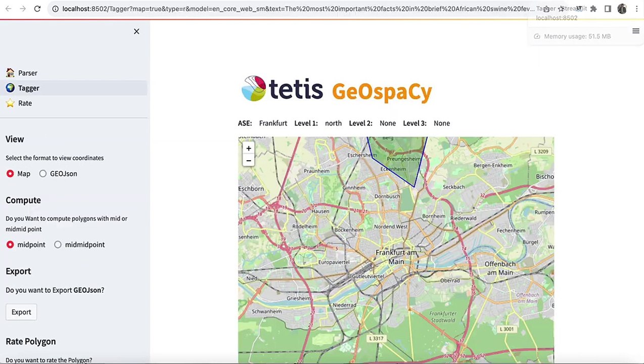
Task: Click the Bergen-Enkheim label on the map
Action: [493, 165]
